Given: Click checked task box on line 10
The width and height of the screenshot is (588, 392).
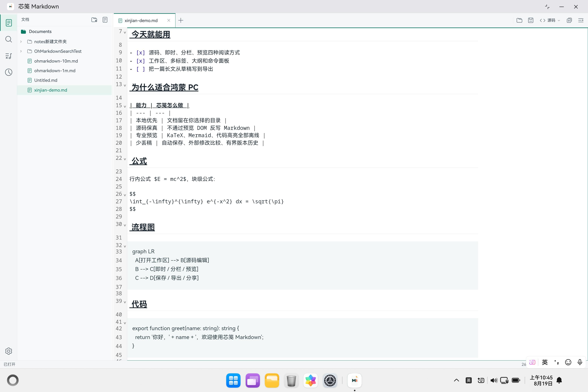Looking at the screenshot, I should pyautogui.click(x=141, y=61).
